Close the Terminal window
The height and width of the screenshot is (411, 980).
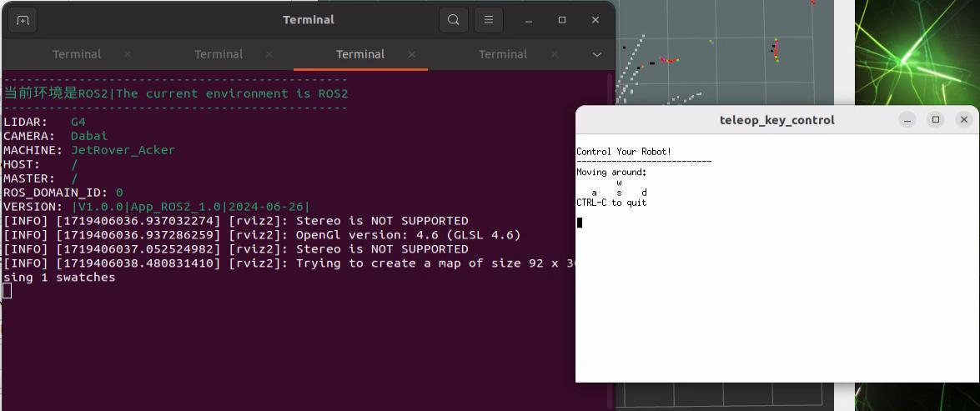[596, 20]
